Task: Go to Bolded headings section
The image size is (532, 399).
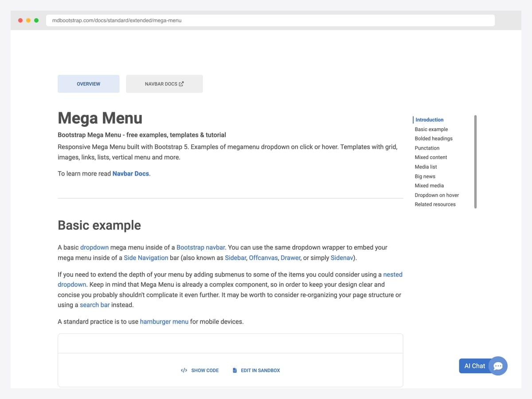Action: pos(434,139)
